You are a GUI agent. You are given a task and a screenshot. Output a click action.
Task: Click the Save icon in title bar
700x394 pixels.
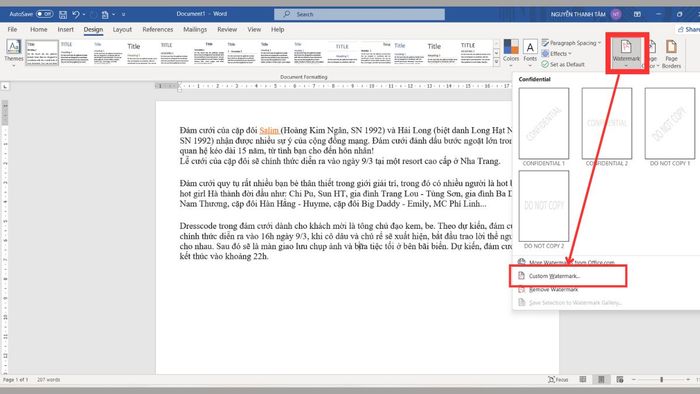(63, 14)
